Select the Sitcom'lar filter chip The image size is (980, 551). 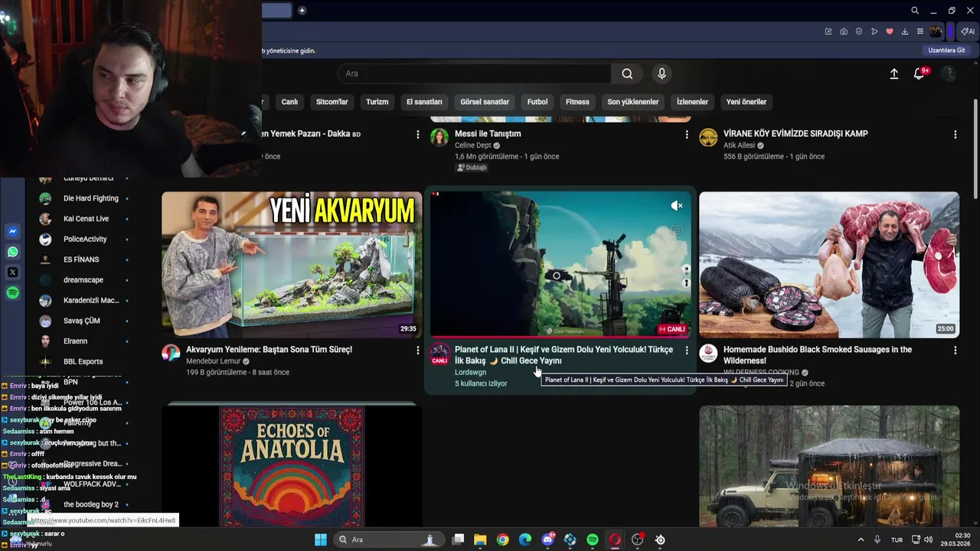pos(332,102)
